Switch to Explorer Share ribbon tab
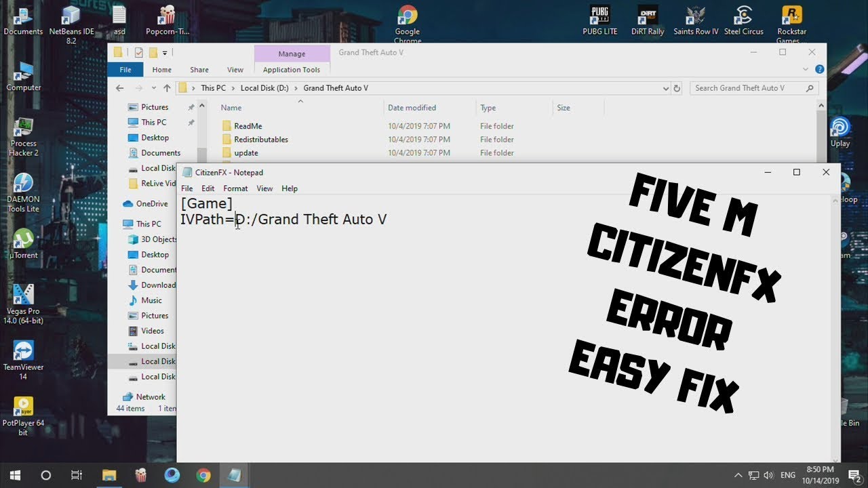868x488 pixels. pos(199,70)
